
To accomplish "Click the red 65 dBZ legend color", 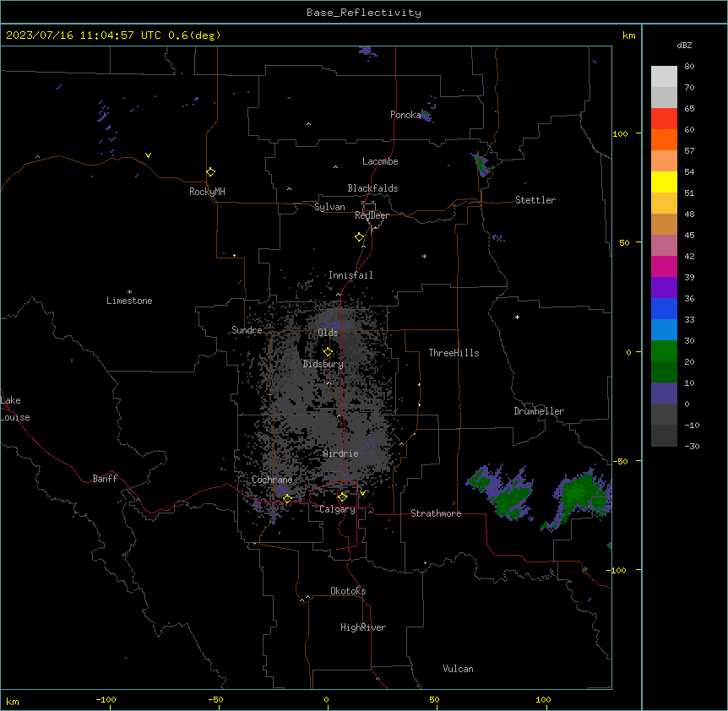I will coord(664,118).
